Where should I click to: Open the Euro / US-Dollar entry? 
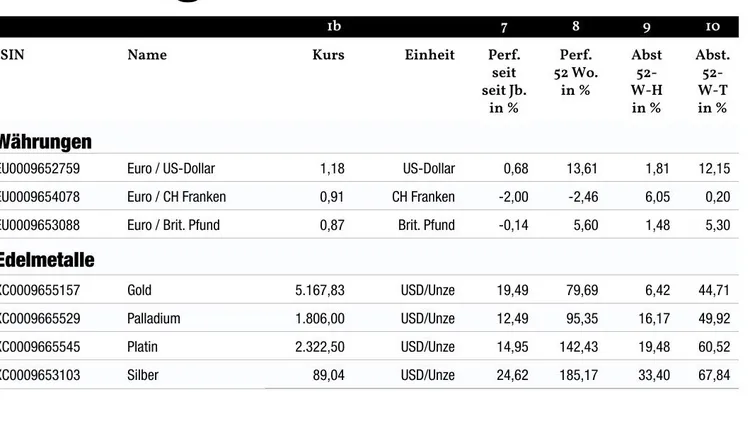pyautogui.click(x=171, y=168)
